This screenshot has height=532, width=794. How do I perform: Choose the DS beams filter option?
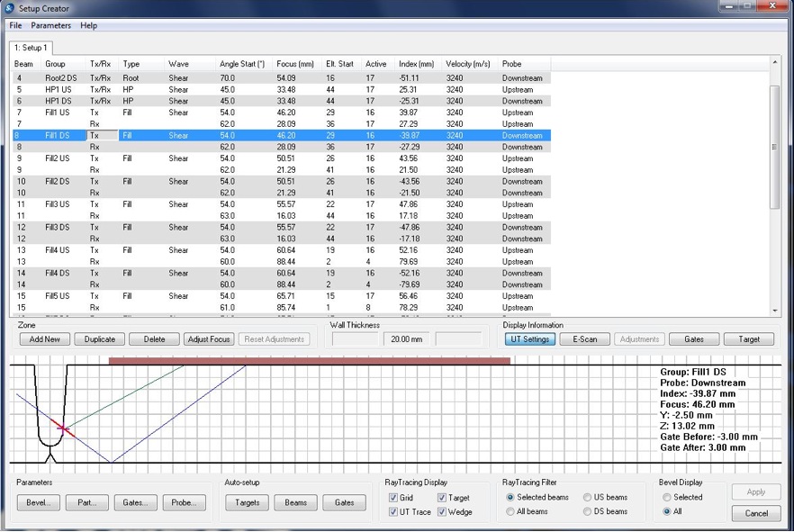pos(588,512)
